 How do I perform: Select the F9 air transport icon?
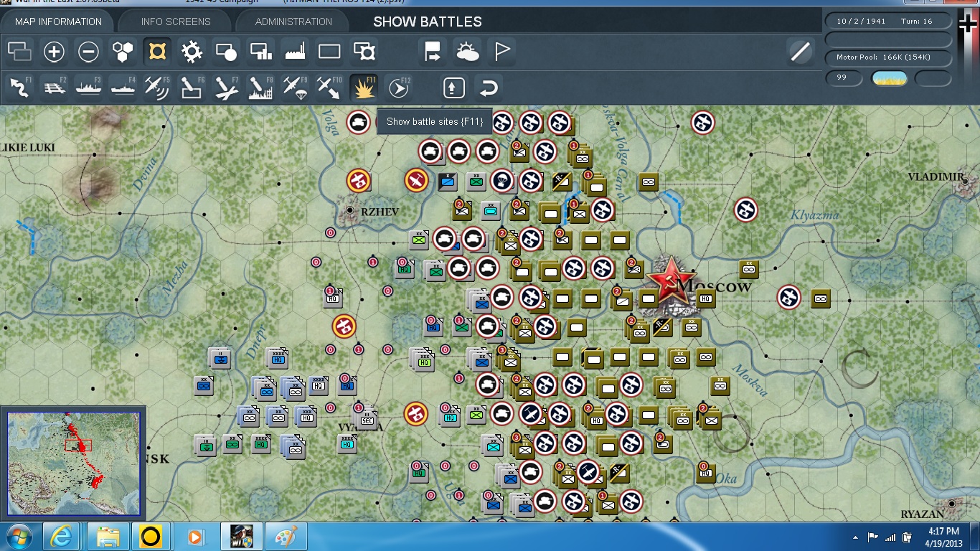point(295,87)
